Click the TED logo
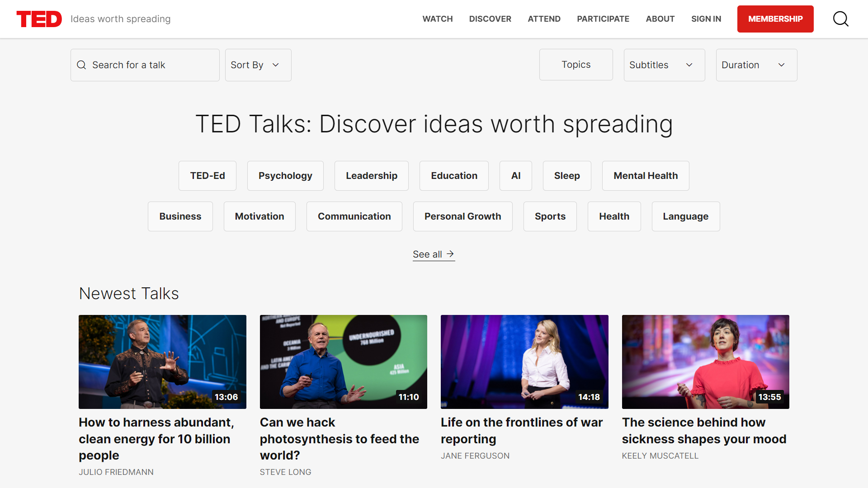This screenshot has height=488, width=868. (39, 19)
